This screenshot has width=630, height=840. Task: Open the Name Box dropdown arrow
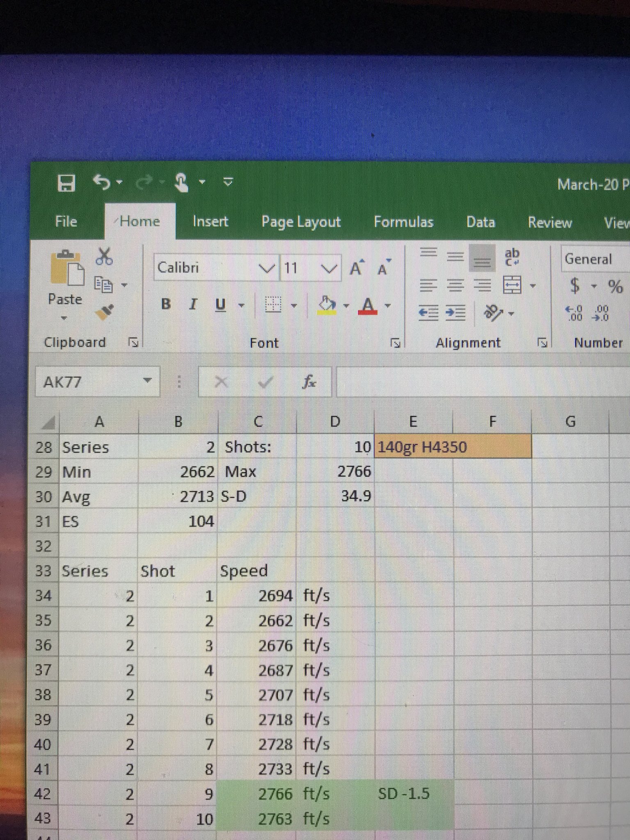pos(148,381)
